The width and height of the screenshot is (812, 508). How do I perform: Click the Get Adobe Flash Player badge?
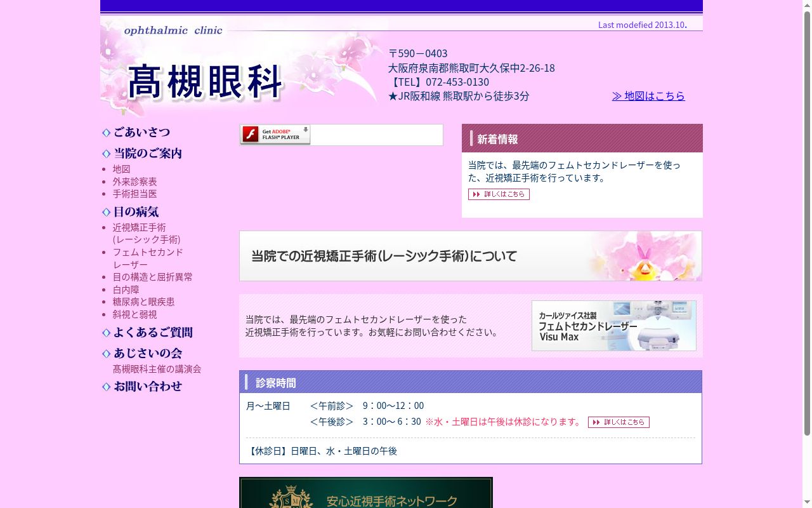click(x=275, y=135)
